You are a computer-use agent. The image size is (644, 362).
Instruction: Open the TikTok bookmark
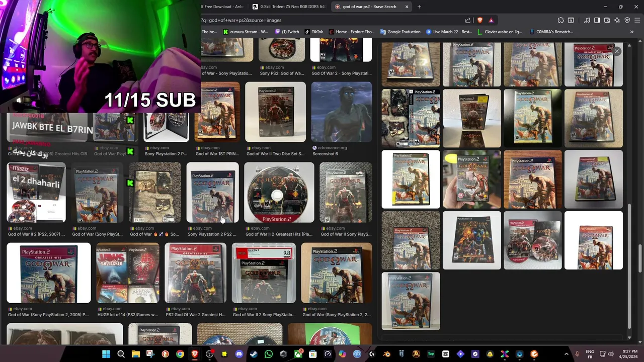pyautogui.click(x=314, y=32)
